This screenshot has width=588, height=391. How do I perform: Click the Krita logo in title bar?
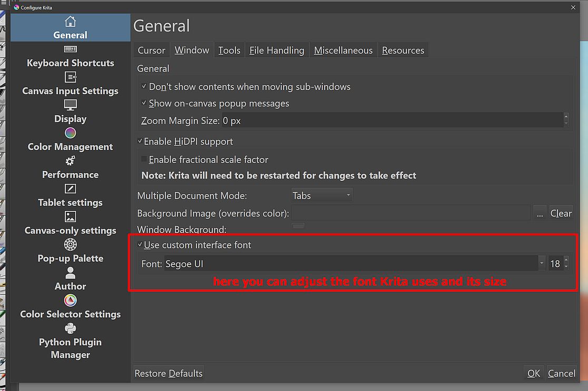[x=16, y=7]
